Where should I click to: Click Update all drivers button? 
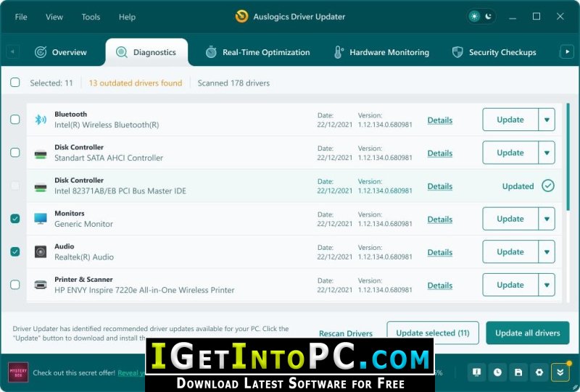coord(528,333)
